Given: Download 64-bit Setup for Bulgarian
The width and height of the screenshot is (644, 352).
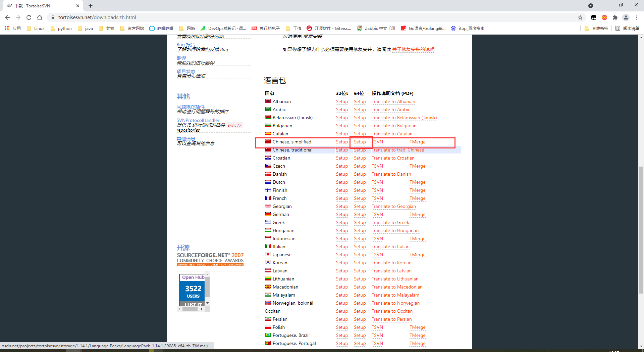Looking at the screenshot, I should (x=360, y=126).
